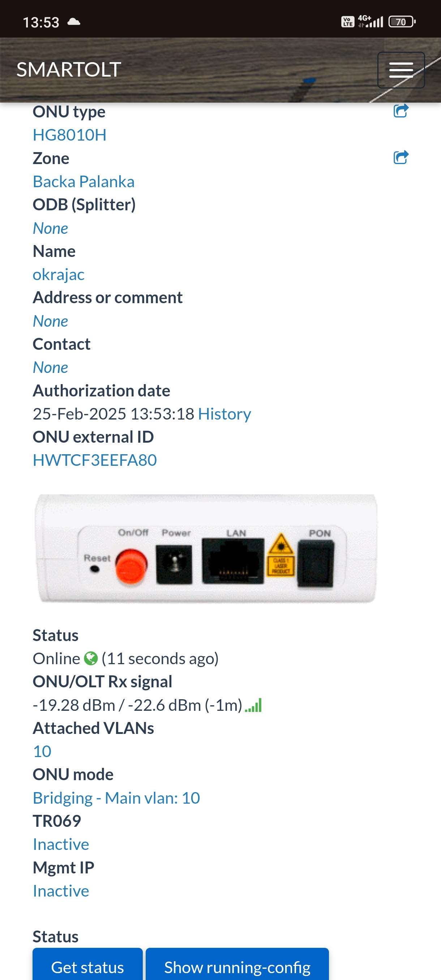Click the green Online status globe icon
This screenshot has height=980, width=441.
click(91, 658)
